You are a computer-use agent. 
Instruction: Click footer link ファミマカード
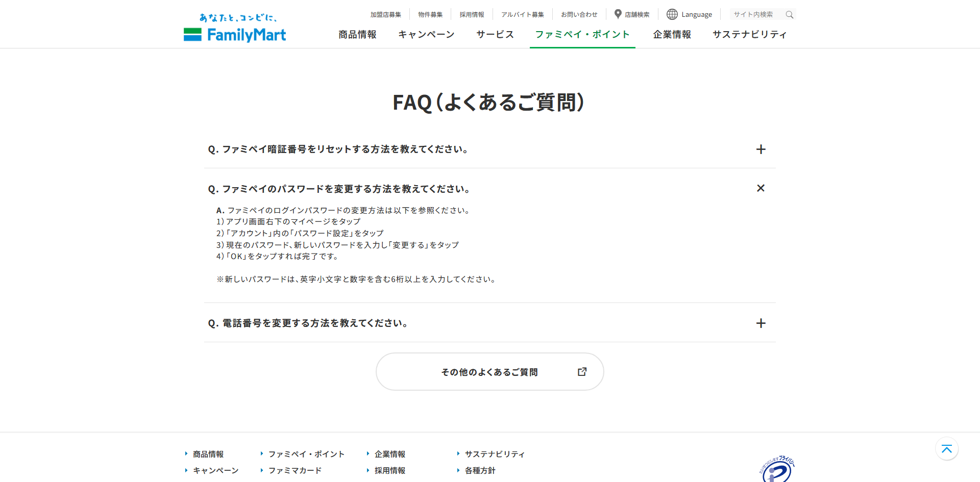[295, 470]
